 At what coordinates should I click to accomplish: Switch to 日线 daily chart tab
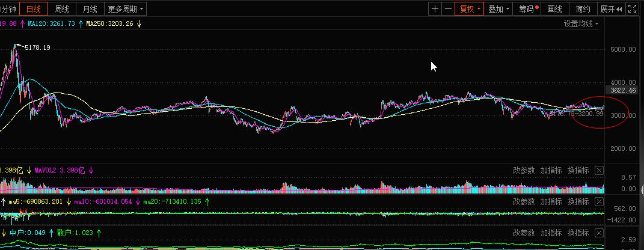tap(34, 8)
